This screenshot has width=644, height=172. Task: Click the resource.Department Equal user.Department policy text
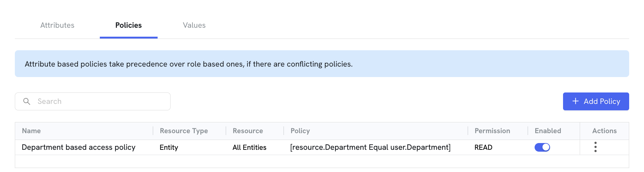[x=370, y=147]
